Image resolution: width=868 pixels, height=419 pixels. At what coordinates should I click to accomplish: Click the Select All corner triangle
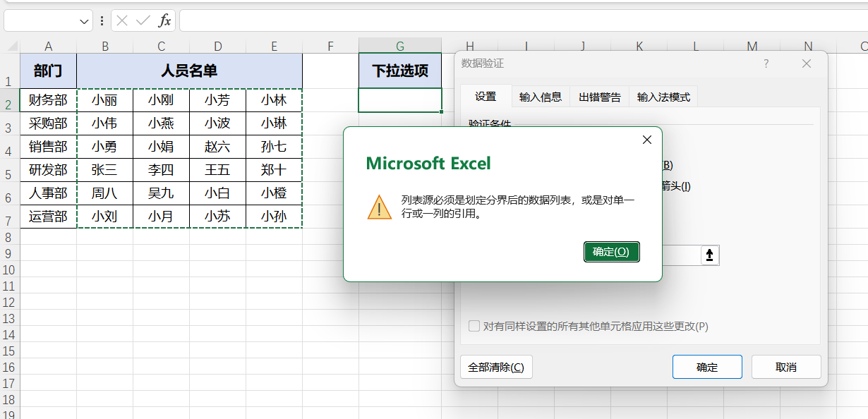pos(12,47)
